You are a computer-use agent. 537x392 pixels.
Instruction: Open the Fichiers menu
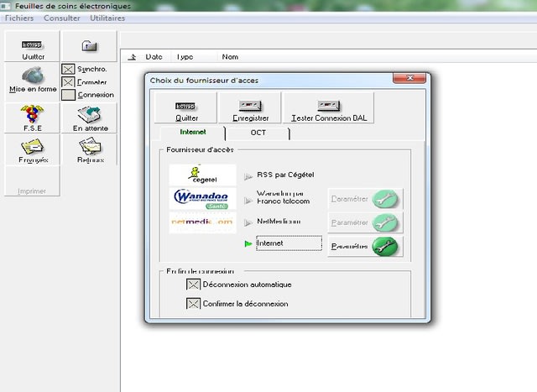click(x=19, y=18)
